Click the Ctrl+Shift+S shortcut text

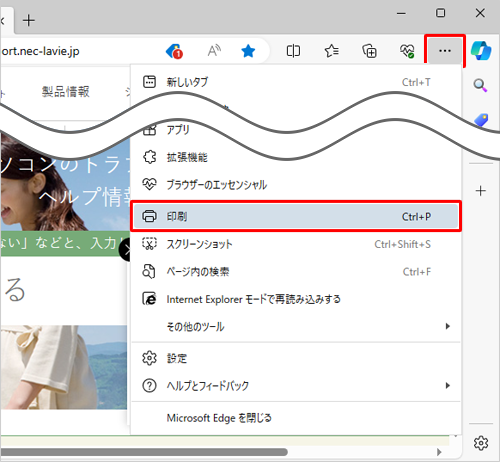[x=402, y=244]
